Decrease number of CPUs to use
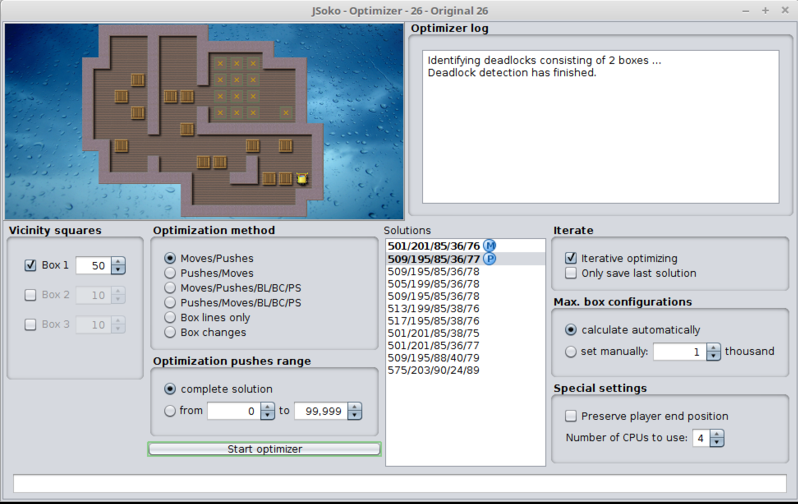The image size is (798, 504). (717, 442)
